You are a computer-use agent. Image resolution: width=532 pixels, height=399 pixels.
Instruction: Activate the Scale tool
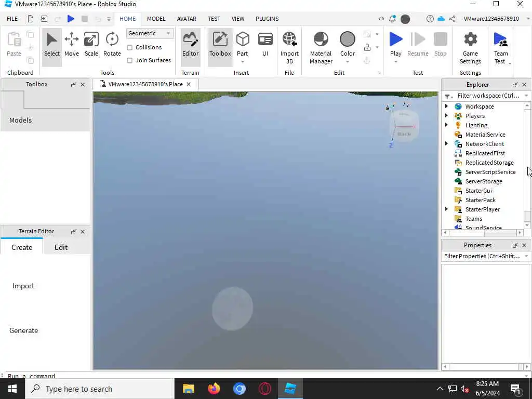[x=91, y=45]
